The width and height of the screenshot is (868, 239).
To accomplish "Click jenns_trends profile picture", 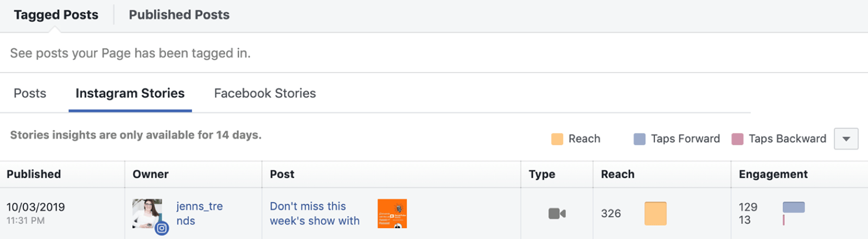I will pos(146,212).
